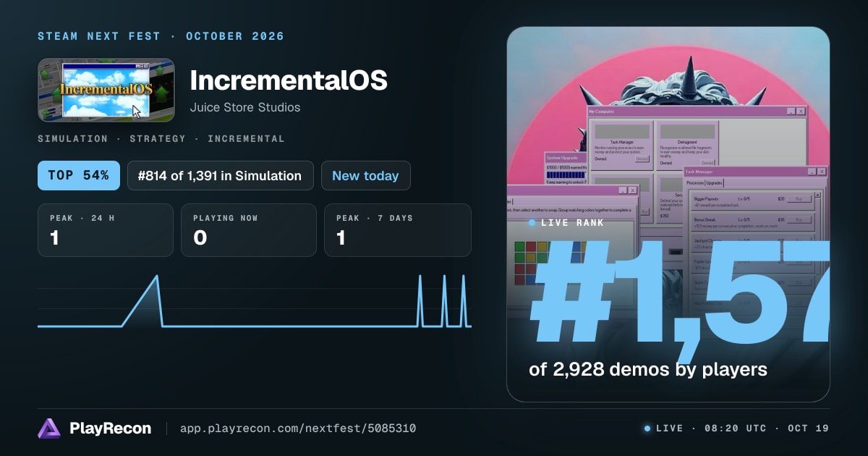This screenshot has height=456, width=868.
Task: Click the TOP 54% badge
Action: click(79, 175)
